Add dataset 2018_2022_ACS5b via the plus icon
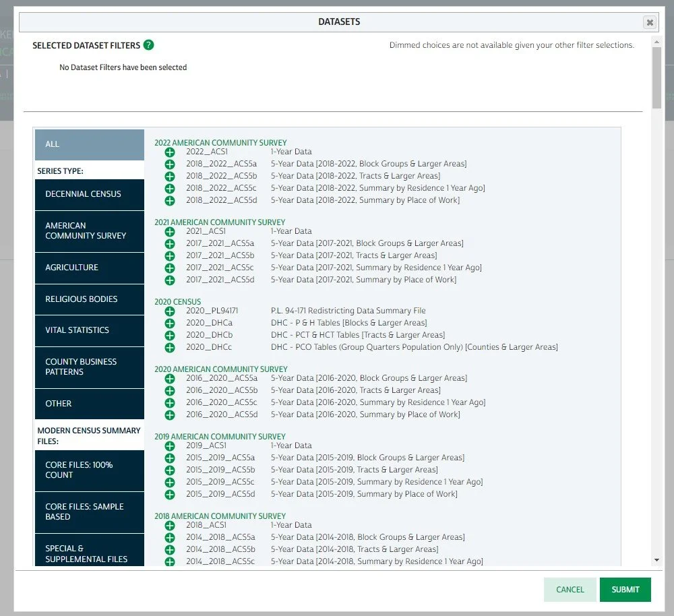Viewport: 674px width, 616px height. (x=170, y=177)
